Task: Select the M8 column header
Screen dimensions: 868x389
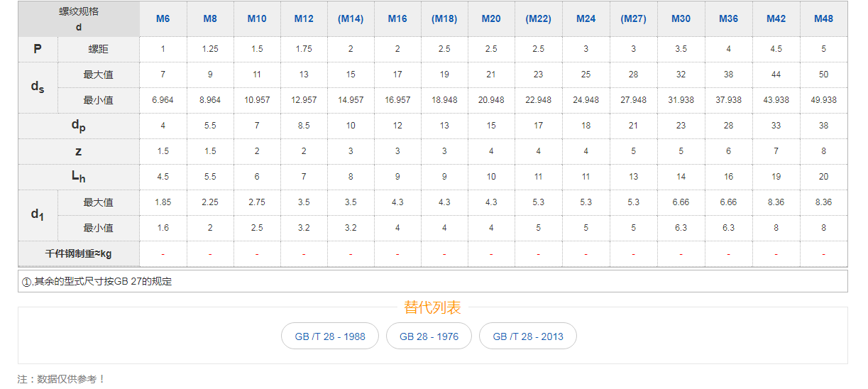Action: click(x=210, y=19)
